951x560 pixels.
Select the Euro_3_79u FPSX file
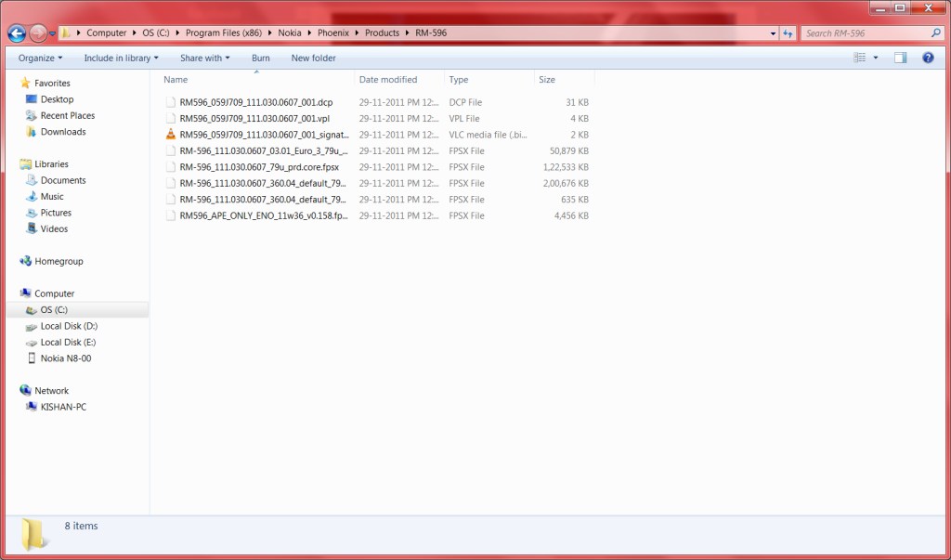coord(264,151)
